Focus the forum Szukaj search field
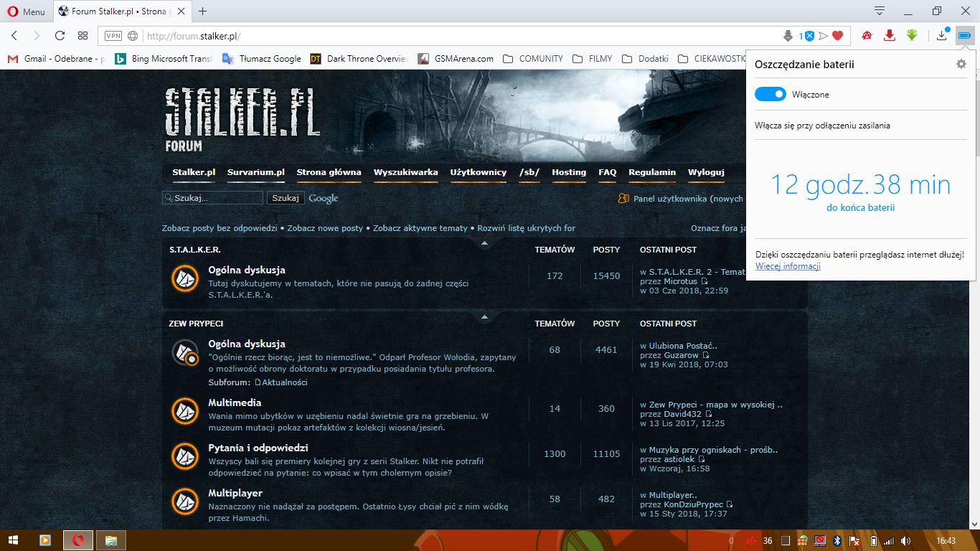 [213, 198]
